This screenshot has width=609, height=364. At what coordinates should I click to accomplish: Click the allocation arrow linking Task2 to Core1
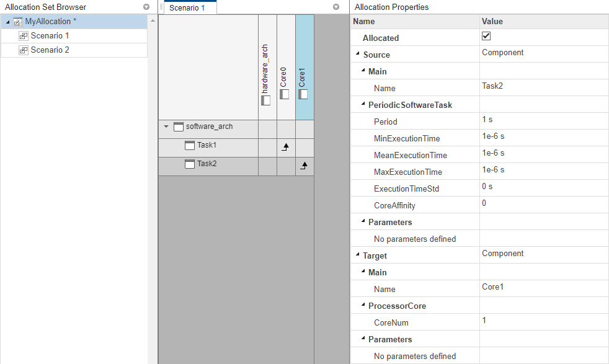click(x=304, y=166)
